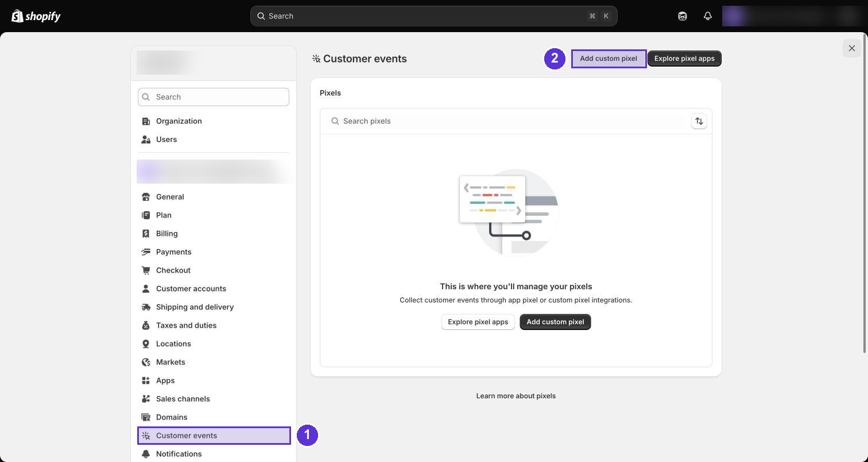
Task: Open Checkout settings
Action: tap(214, 270)
